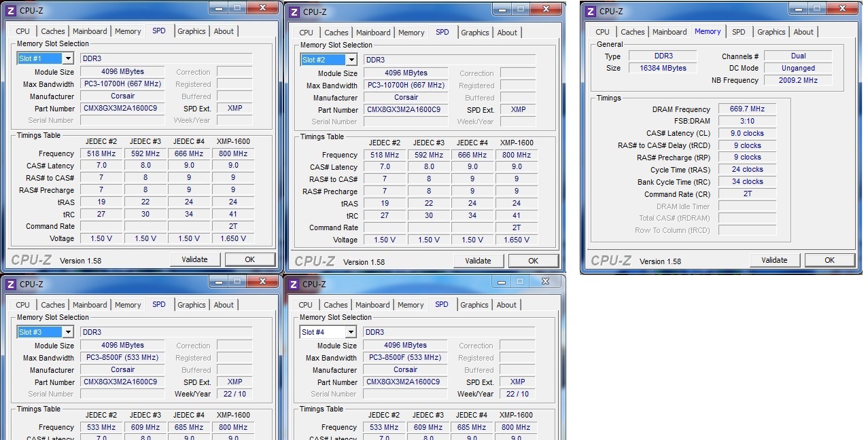Click Validate button in Slot #2 window

tap(478, 261)
